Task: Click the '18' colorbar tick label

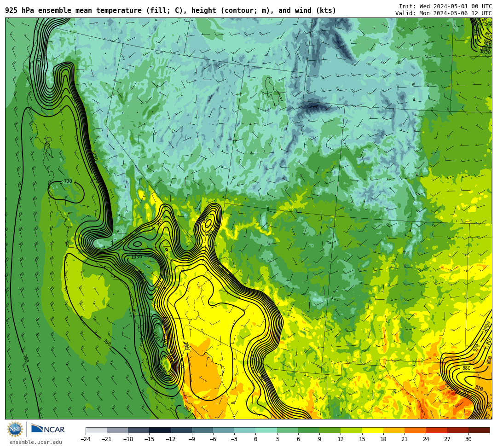Action: (383, 439)
